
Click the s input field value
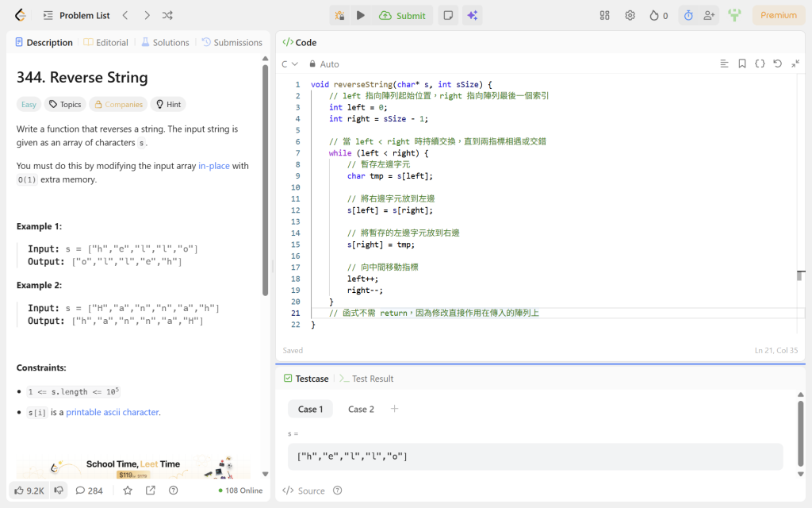tap(535, 456)
